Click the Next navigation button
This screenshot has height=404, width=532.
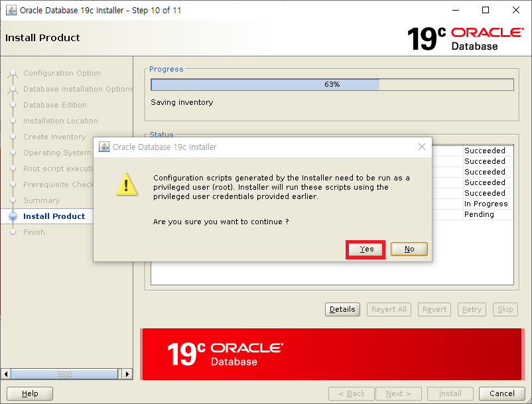pyautogui.click(x=398, y=393)
